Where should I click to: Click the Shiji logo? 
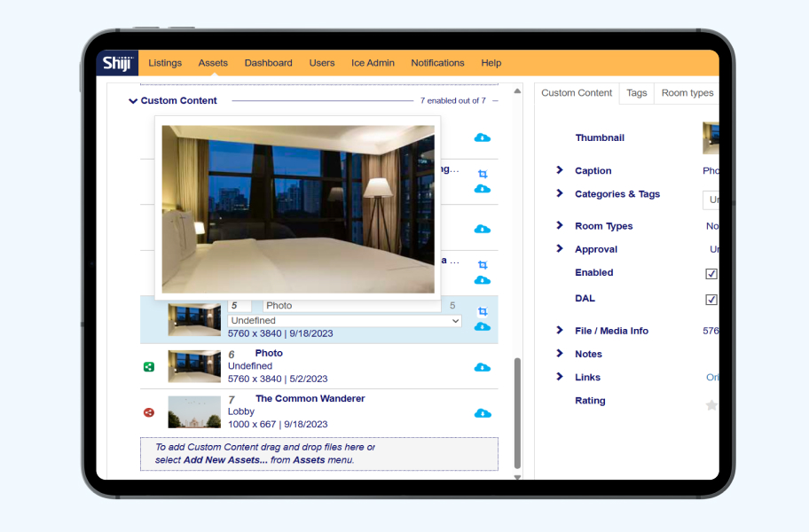tap(118, 63)
